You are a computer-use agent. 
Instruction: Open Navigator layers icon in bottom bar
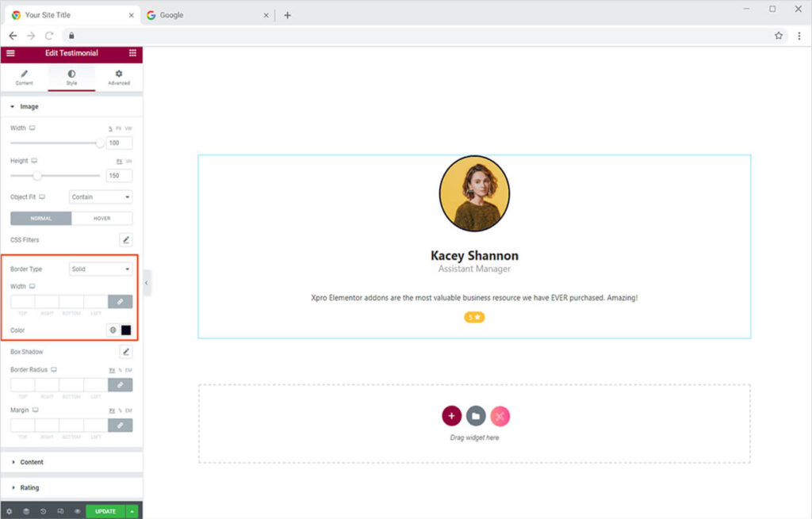26,511
